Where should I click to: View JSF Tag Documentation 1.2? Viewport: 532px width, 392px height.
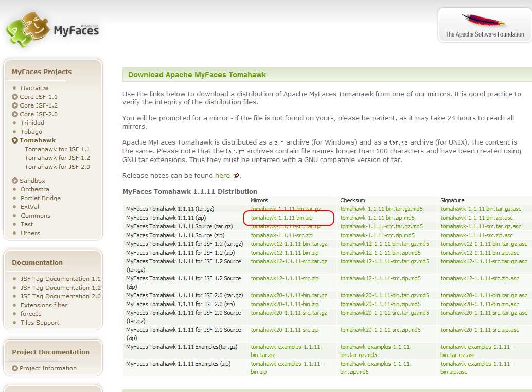(x=60, y=288)
